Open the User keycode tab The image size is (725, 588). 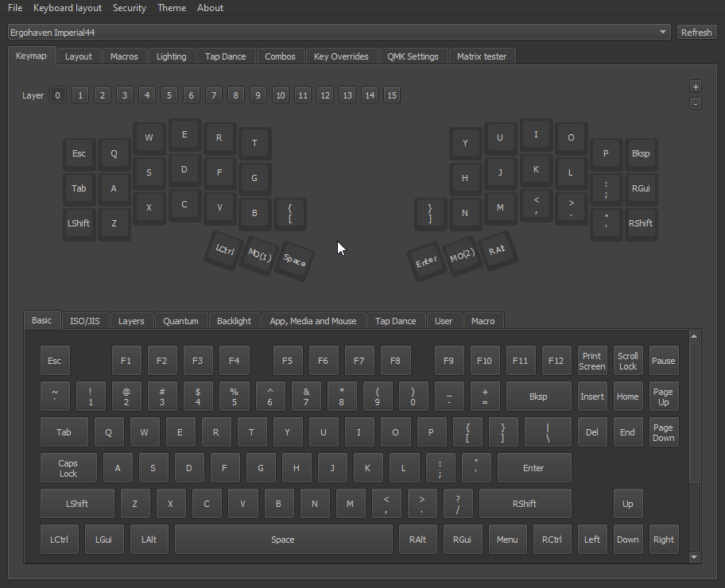click(x=444, y=321)
